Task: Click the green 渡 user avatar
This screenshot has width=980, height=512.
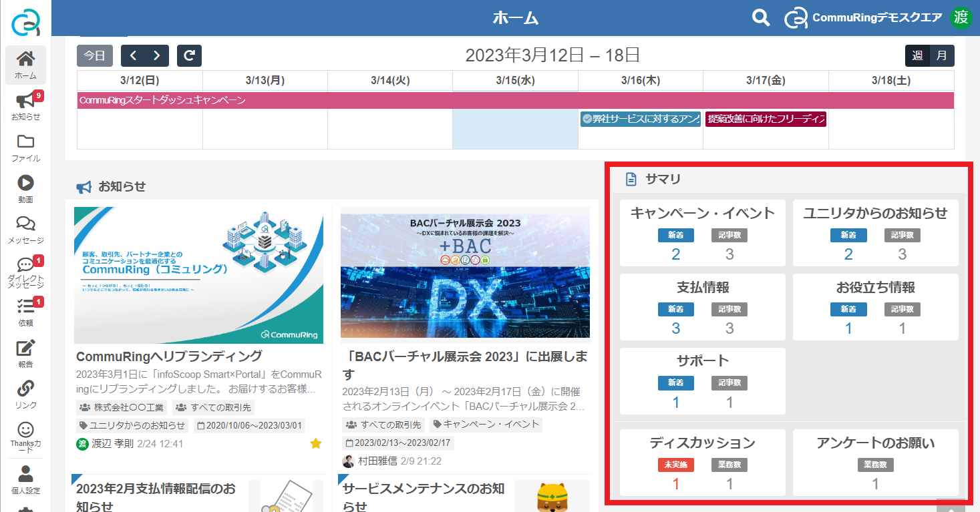Action: point(961,18)
